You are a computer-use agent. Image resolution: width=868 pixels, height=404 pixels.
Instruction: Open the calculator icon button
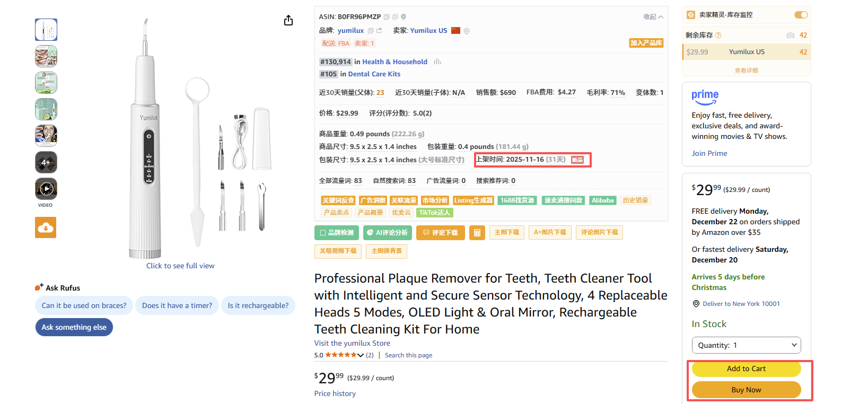[477, 233]
